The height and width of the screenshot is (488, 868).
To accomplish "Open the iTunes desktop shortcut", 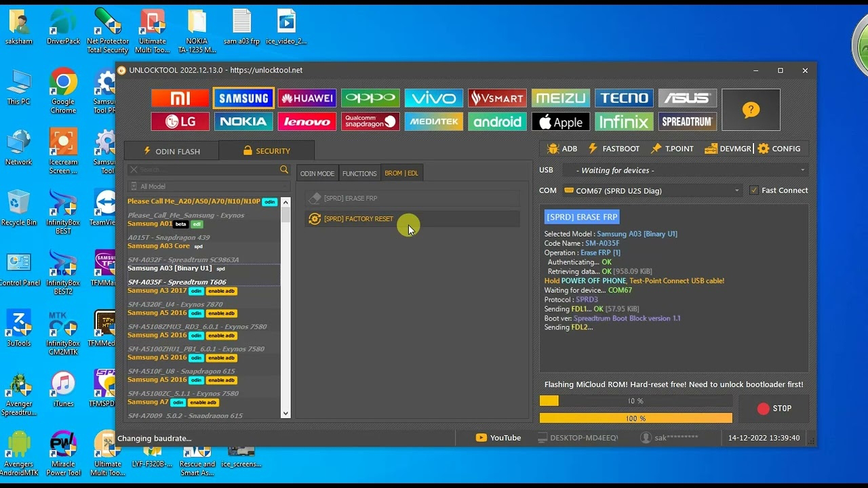I will pyautogui.click(x=63, y=389).
